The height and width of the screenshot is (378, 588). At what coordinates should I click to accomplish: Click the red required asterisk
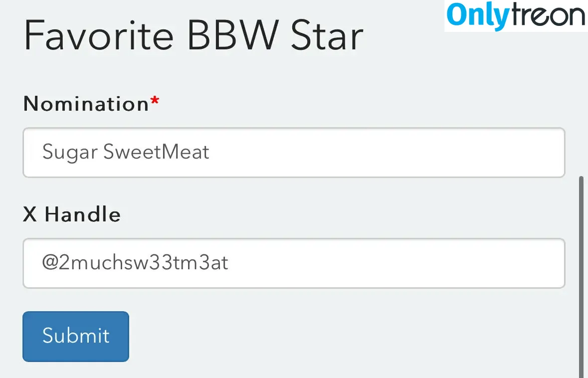[155, 101]
